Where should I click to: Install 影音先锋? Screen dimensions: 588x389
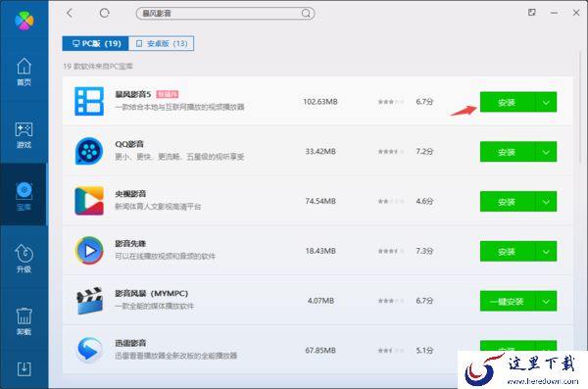point(508,251)
